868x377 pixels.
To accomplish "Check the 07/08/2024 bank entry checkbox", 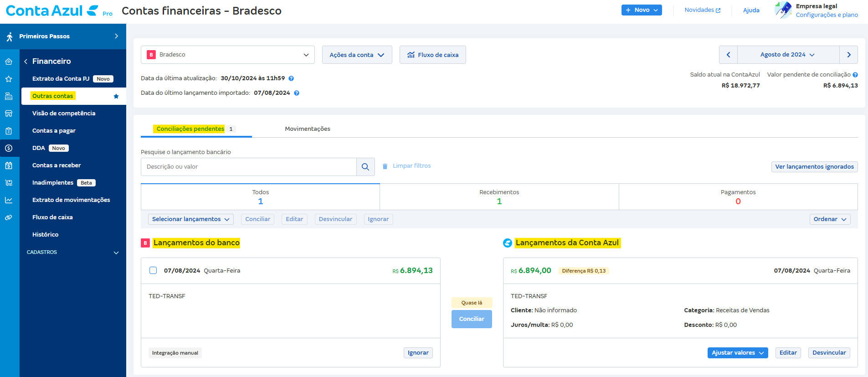I will point(153,270).
